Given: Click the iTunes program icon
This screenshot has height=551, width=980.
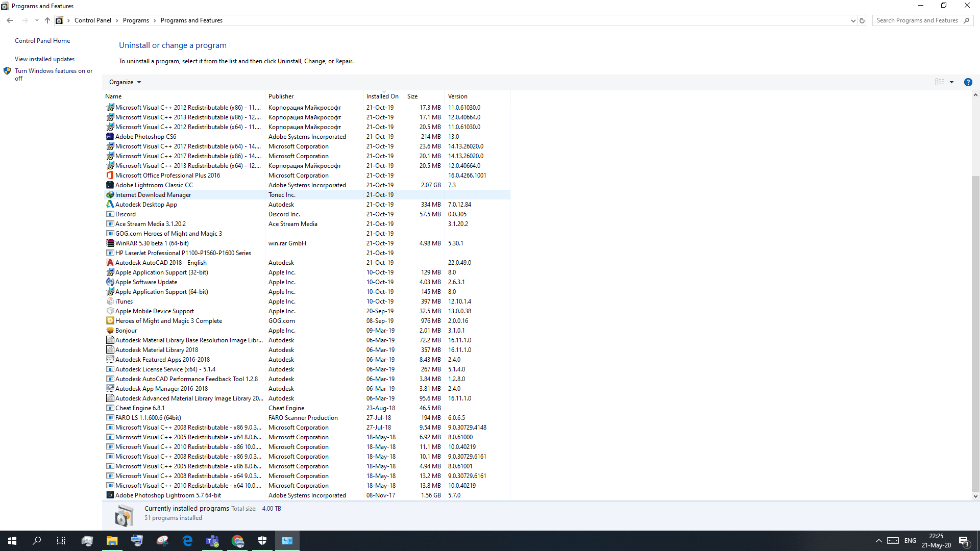Looking at the screenshot, I should point(110,302).
